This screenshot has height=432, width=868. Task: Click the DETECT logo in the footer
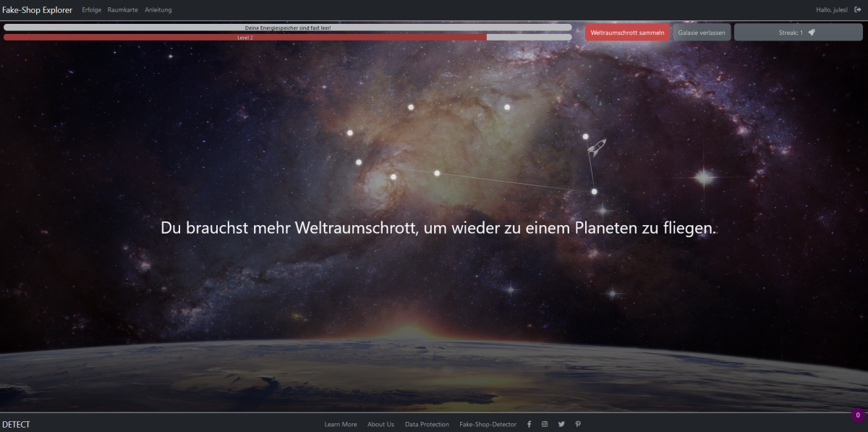16,424
